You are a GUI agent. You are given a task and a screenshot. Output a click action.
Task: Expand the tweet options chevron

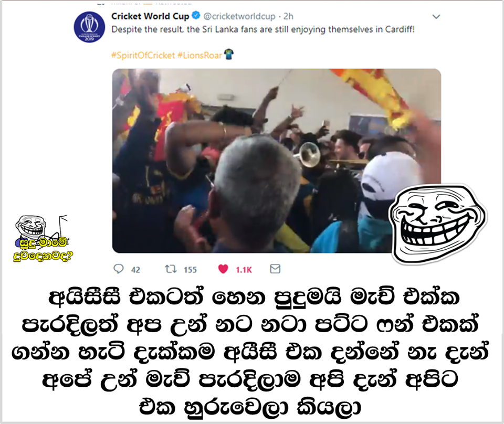[x=436, y=17]
